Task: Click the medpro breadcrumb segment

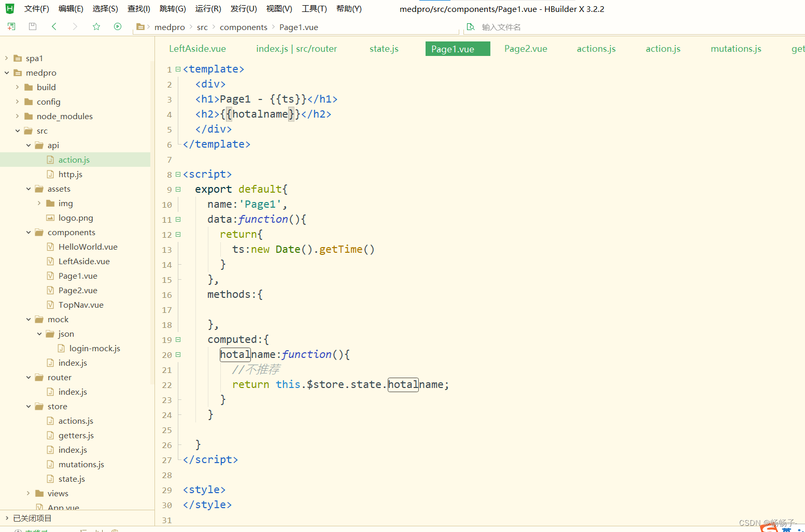Action: (170, 27)
